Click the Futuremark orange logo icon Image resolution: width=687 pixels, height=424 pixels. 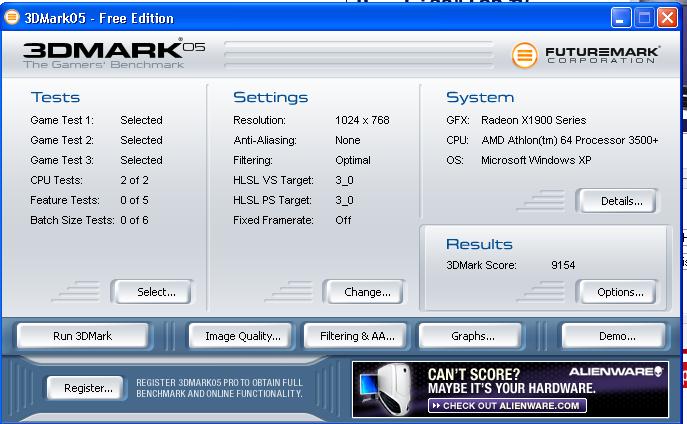pyautogui.click(x=524, y=56)
